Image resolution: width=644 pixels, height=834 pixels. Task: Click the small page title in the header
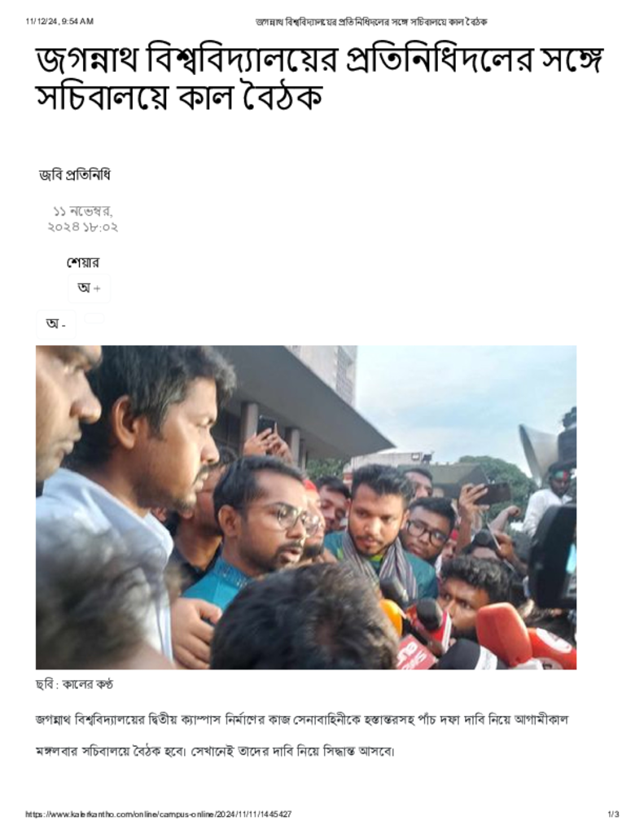[371, 22]
